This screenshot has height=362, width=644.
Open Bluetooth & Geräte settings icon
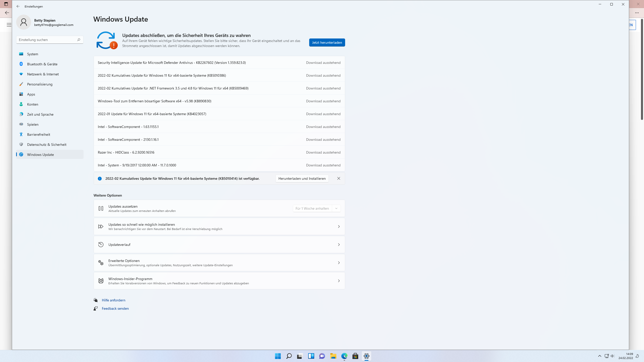[21, 64]
